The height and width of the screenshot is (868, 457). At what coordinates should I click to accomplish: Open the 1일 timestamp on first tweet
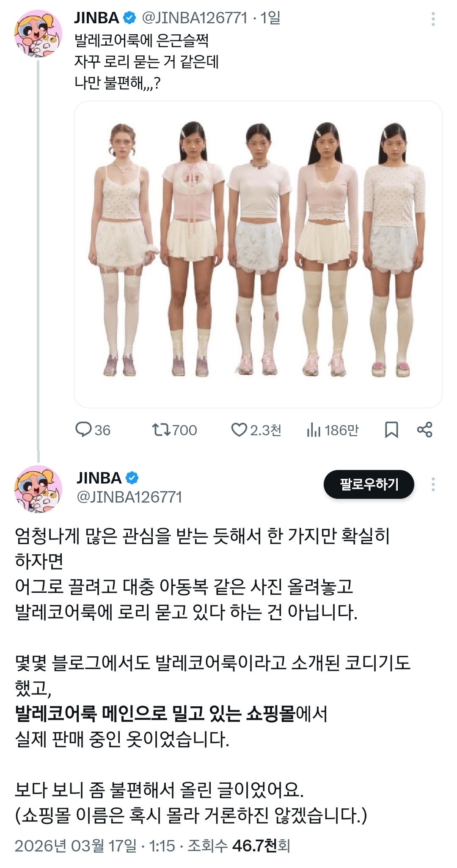[270, 18]
